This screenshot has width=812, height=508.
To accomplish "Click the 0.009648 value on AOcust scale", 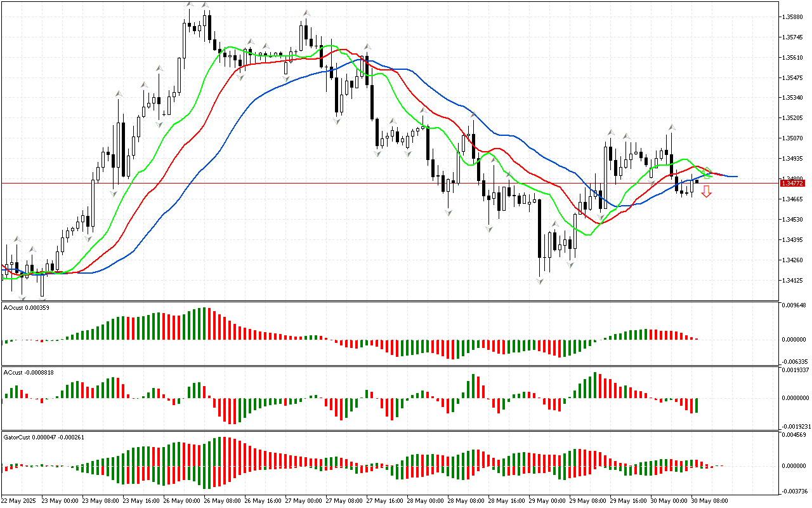I will pyautogui.click(x=793, y=305).
